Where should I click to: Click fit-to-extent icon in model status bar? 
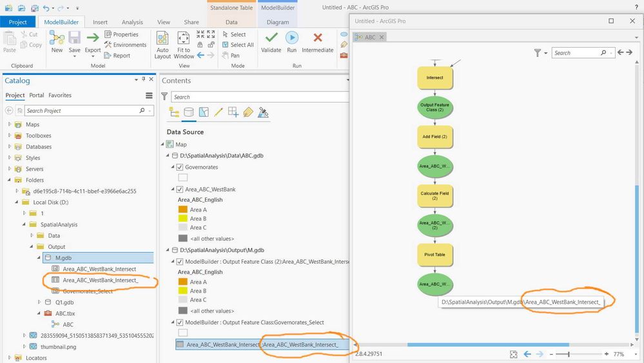[x=513, y=354]
